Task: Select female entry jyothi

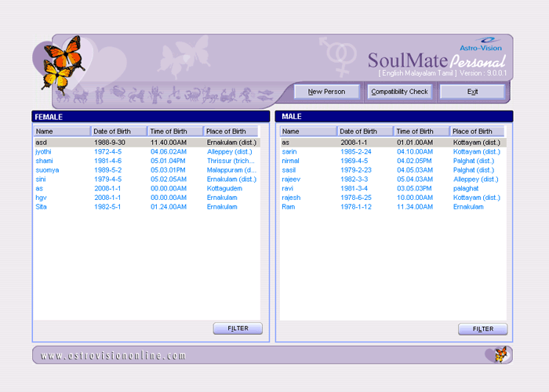Action: coord(147,151)
